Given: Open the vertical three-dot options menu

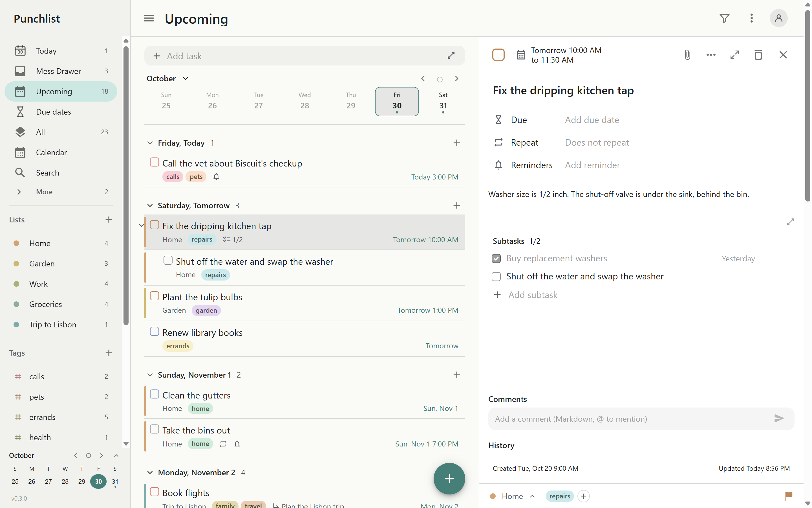Looking at the screenshot, I should [752, 18].
